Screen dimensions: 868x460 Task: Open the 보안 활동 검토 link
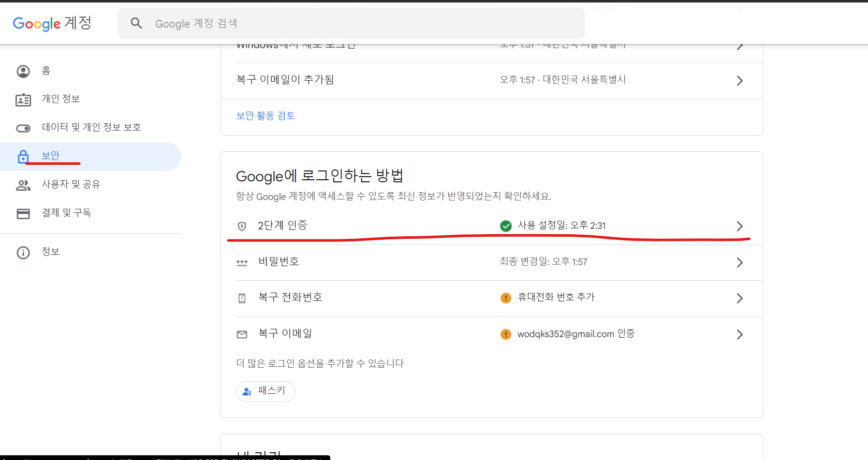tap(266, 116)
